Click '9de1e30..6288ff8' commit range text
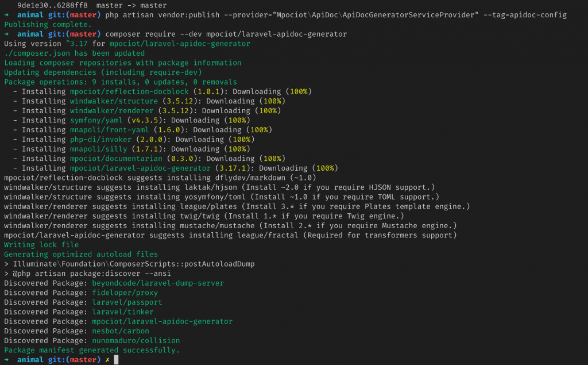Screen dimensions: 588x365 (x=52, y=5)
